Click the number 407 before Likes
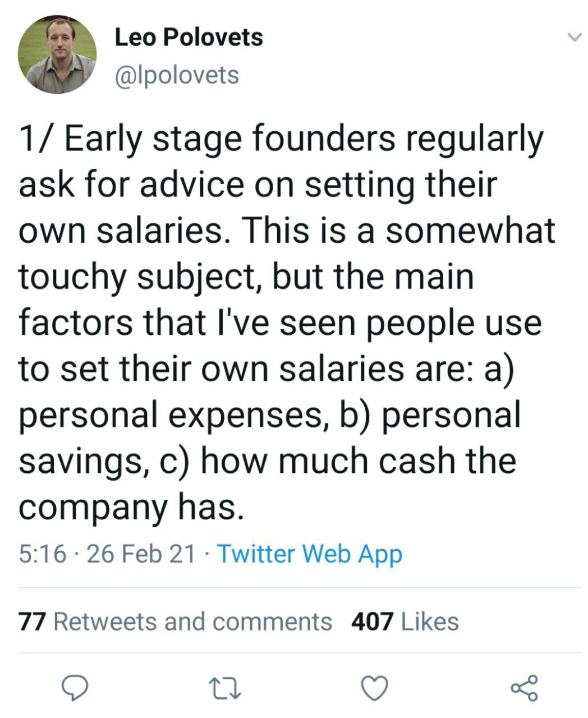The width and height of the screenshot is (588, 718). (x=371, y=622)
